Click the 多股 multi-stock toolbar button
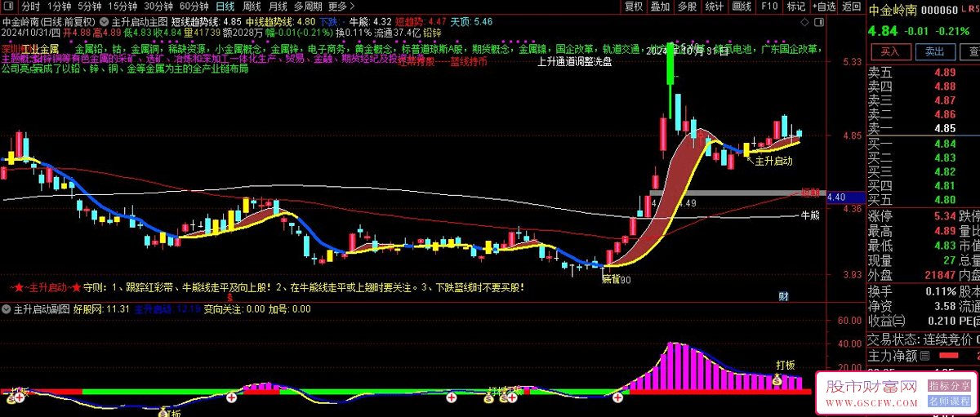The width and height of the screenshot is (980, 417). click(688, 7)
